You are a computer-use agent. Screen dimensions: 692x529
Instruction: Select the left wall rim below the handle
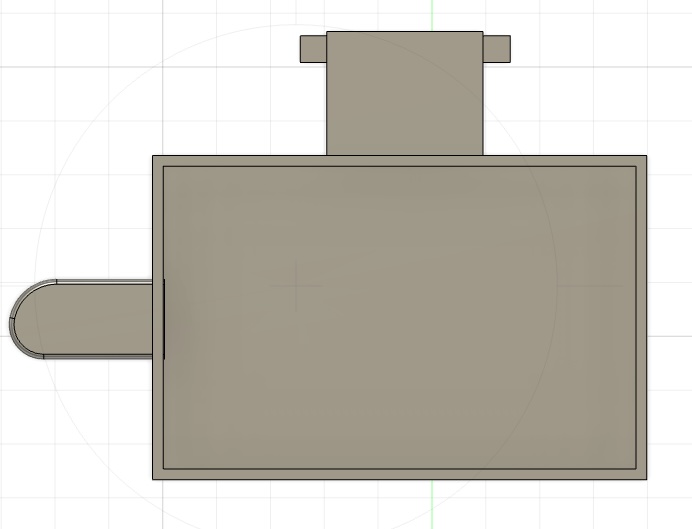point(158,420)
